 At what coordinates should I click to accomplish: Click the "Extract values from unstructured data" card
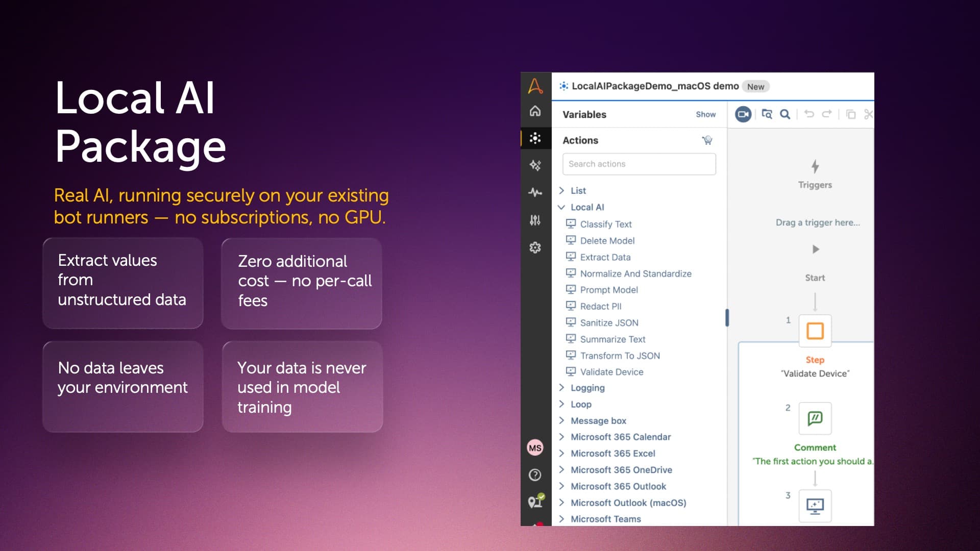pos(123,283)
